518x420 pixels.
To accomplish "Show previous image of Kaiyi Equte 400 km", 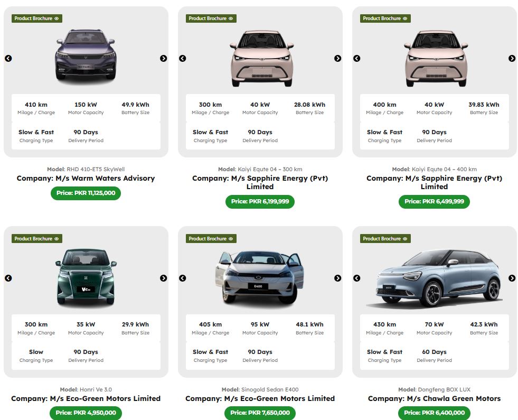I will coord(357,59).
